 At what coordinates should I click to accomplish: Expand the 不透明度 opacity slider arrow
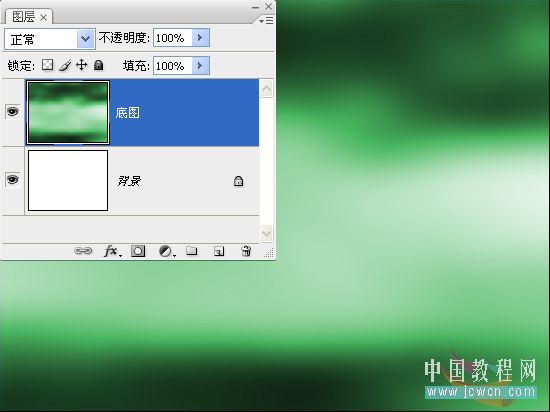(x=201, y=38)
